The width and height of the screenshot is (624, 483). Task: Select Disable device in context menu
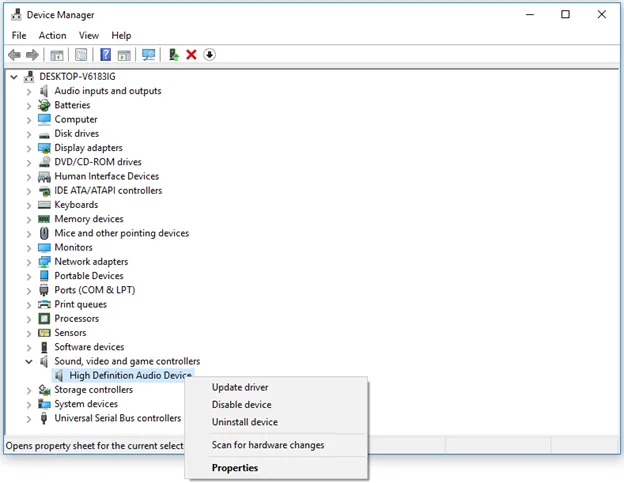241,405
